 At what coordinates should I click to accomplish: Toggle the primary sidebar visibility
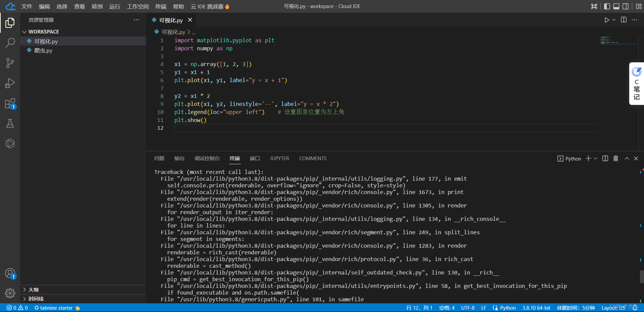pyautogui.click(x=607, y=6)
